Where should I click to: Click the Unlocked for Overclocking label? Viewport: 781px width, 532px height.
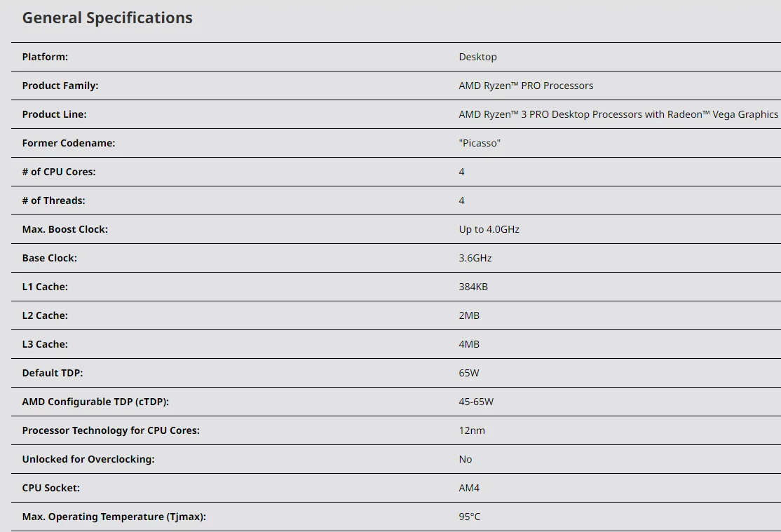(88, 459)
